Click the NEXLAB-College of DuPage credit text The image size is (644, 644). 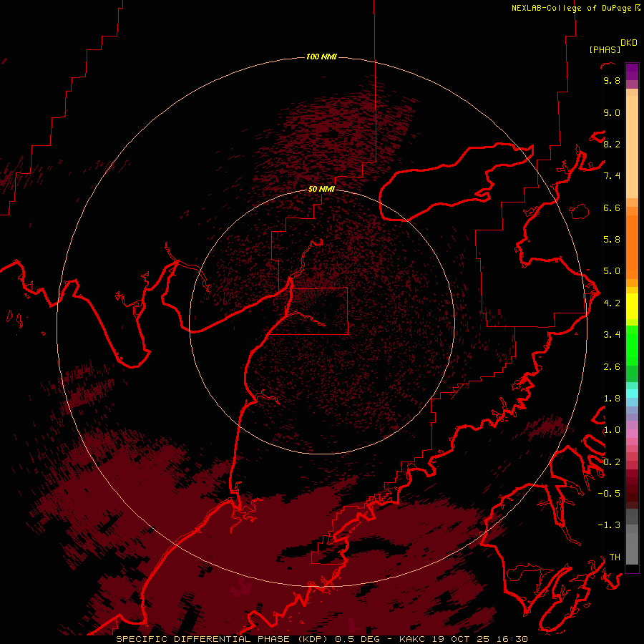pos(571,8)
